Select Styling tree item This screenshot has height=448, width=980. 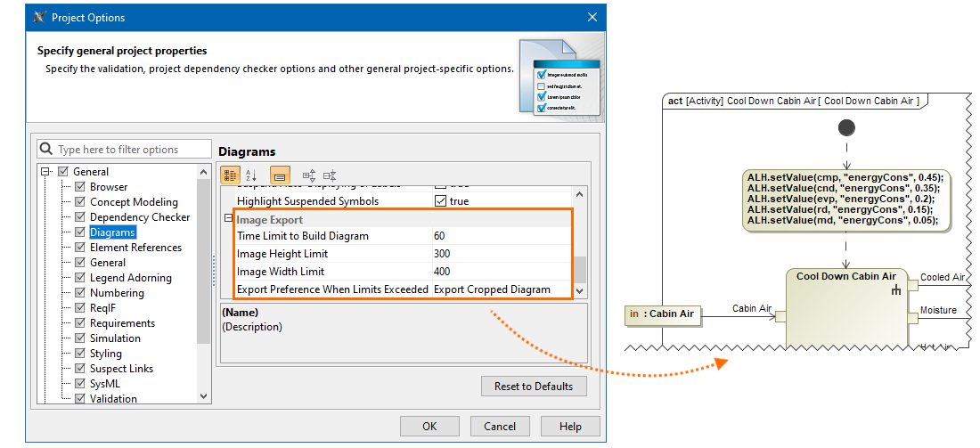point(106,354)
